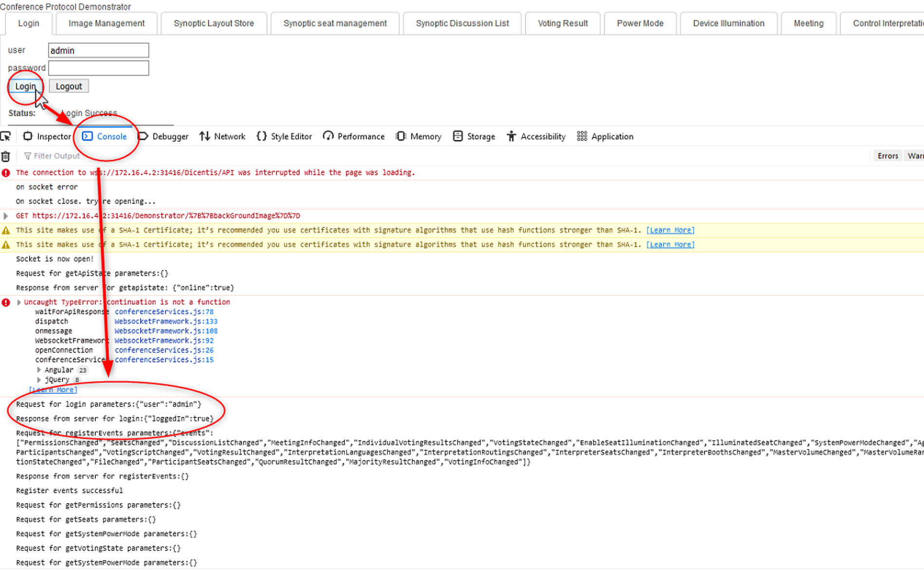Expand the GET request log entry
This screenshot has height=570, width=924.
click(6, 216)
